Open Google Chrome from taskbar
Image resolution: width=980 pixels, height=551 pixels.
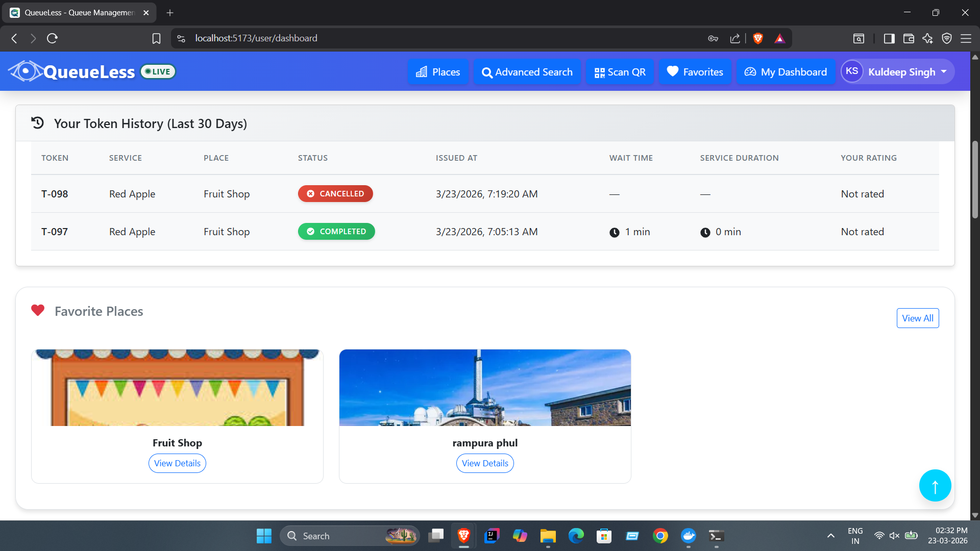click(x=660, y=536)
